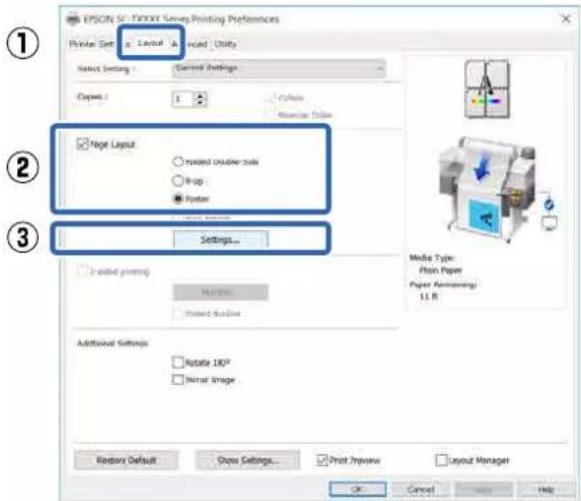Image resolution: width=581 pixels, height=501 pixels.
Task: Switch to the Layout tab
Action: (150, 43)
